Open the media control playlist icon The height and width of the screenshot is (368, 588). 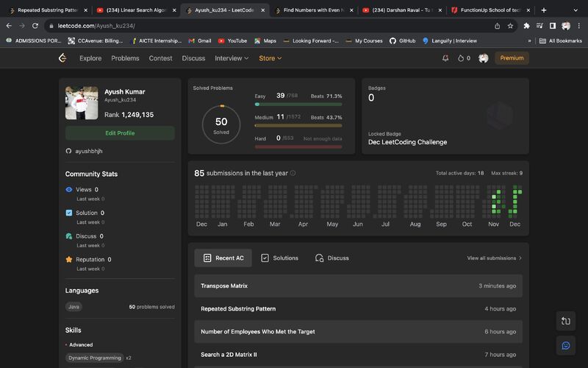[x=539, y=26]
